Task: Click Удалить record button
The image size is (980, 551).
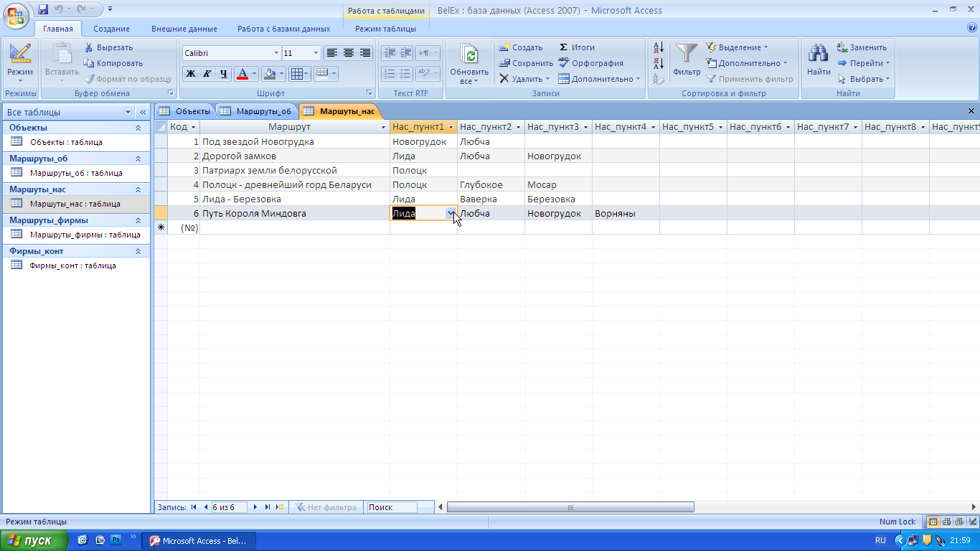Action: pyautogui.click(x=524, y=79)
